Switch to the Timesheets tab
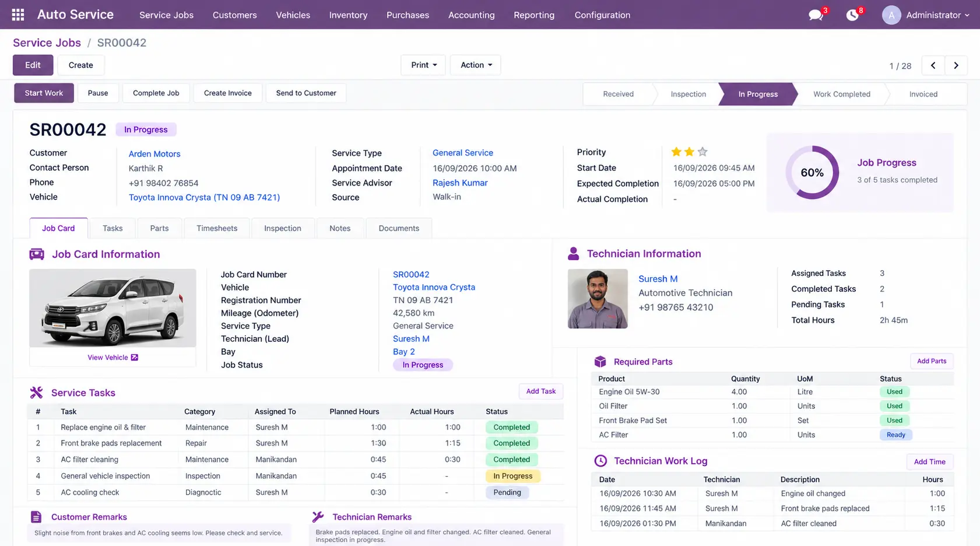This screenshot has height=546, width=980. (217, 228)
